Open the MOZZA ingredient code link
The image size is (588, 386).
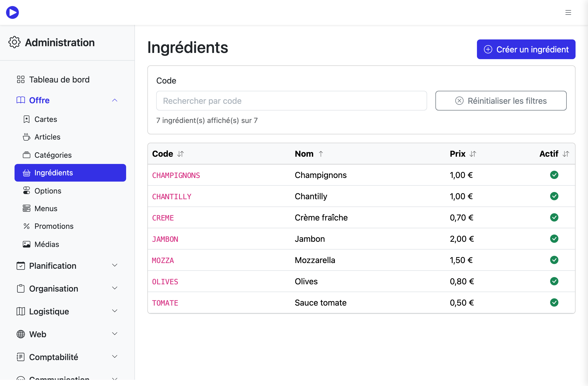[163, 260]
